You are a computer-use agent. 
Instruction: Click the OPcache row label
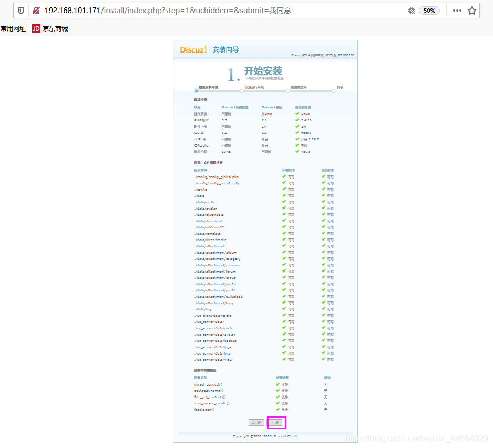point(201,145)
